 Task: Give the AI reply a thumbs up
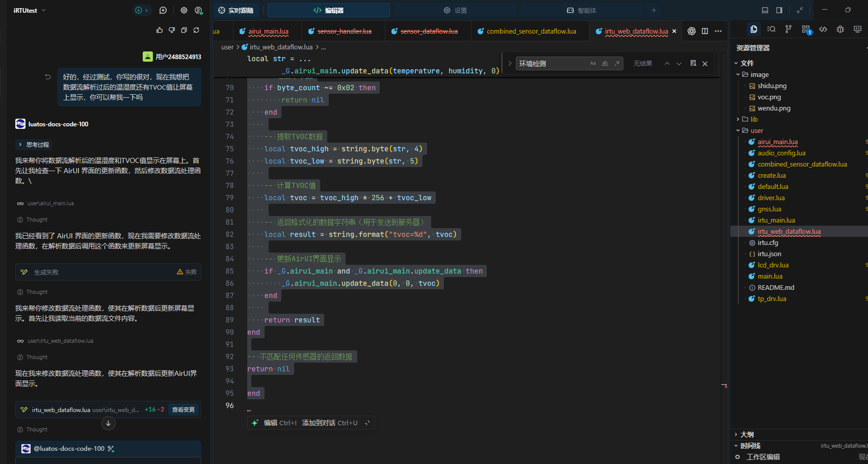tap(160, 31)
